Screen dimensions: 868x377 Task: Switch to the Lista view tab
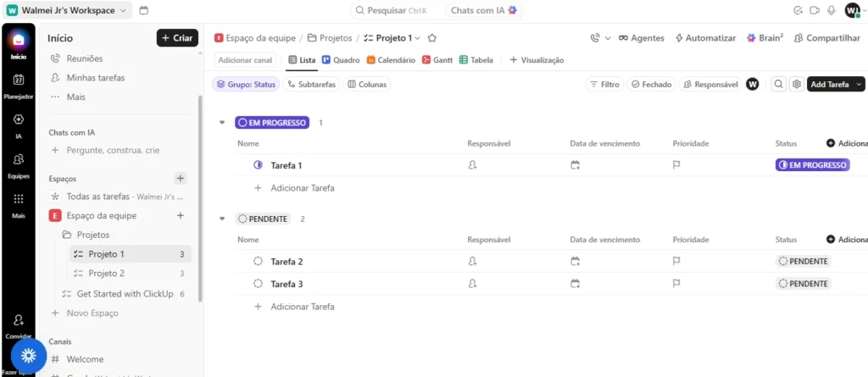click(x=302, y=60)
